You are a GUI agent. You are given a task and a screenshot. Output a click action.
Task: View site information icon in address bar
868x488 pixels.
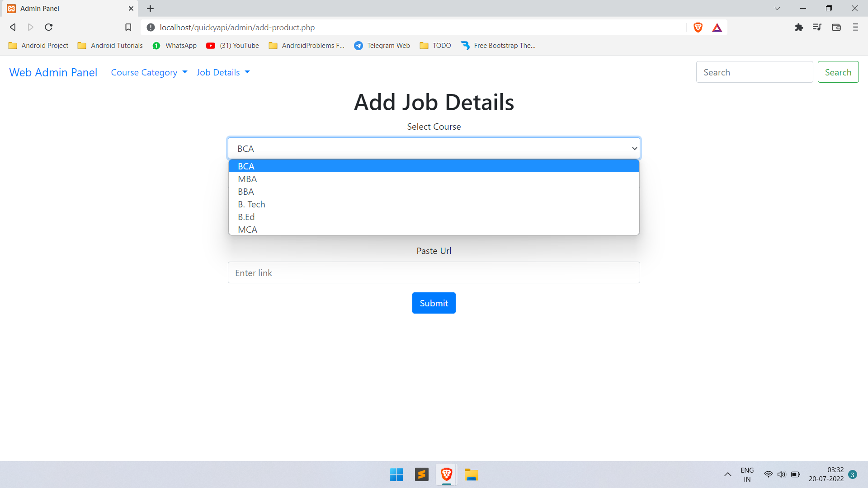point(151,28)
